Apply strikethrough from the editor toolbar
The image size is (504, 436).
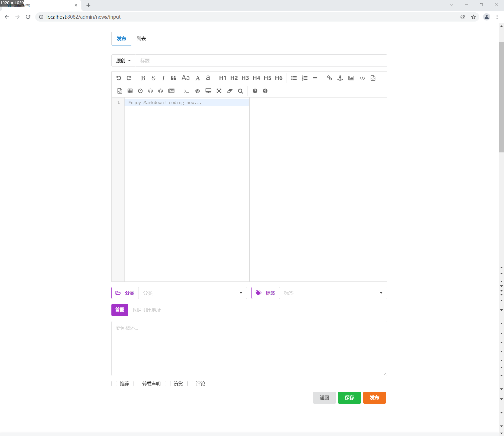(x=153, y=78)
